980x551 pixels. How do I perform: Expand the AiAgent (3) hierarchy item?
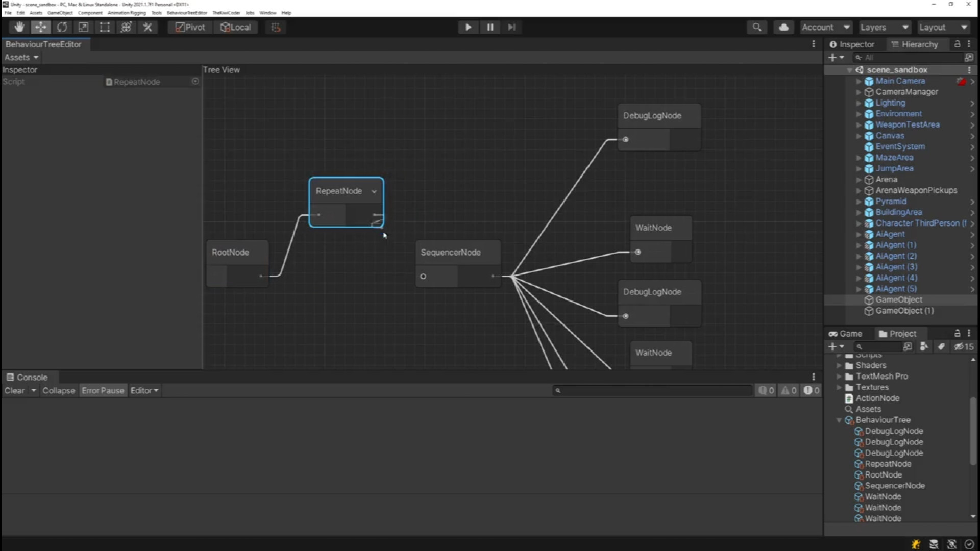click(x=859, y=267)
